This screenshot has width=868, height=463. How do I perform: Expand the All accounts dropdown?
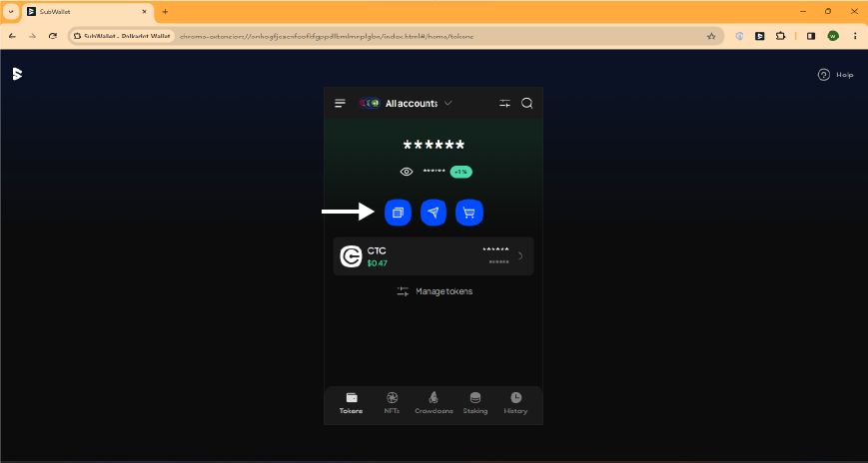click(412, 104)
